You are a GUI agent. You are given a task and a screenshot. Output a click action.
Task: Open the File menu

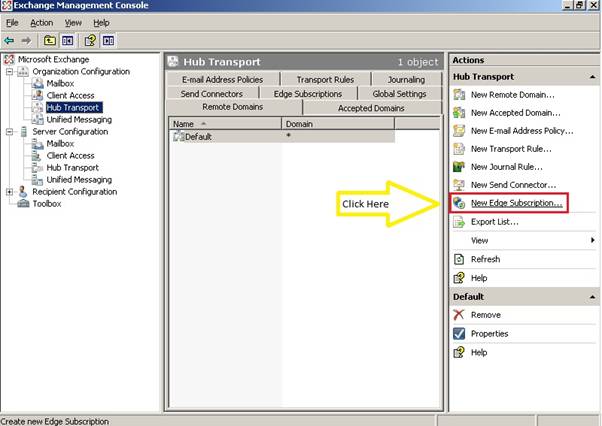pyautogui.click(x=12, y=23)
